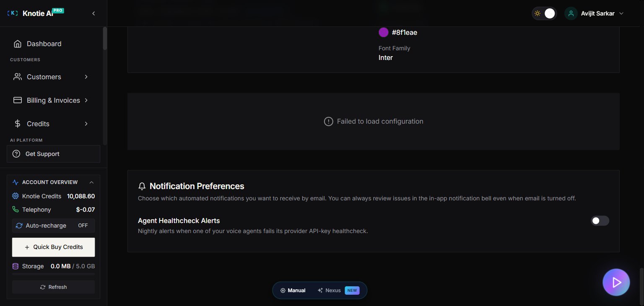Image resolution: width=644 pixels, height=306 pixels.
Task: Click the Get Support button
Action: click(53, 154)
